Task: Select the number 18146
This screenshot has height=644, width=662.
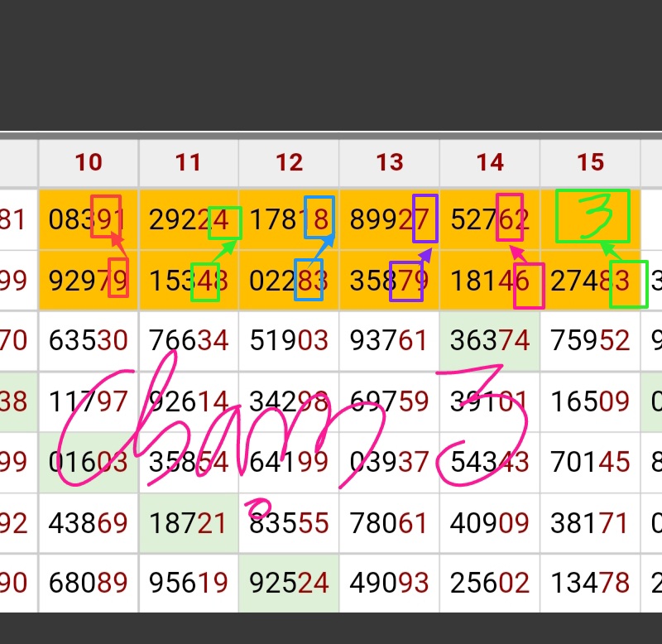Action: click(490, 281)
